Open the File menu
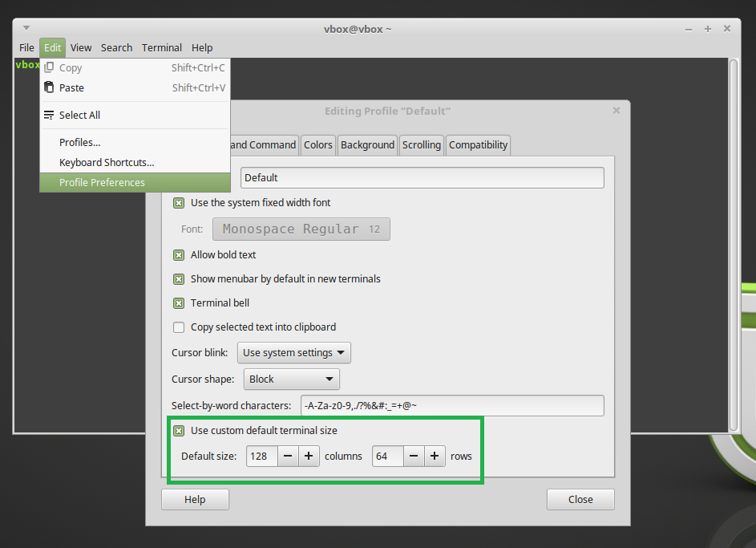 click(x=26, y=48)
